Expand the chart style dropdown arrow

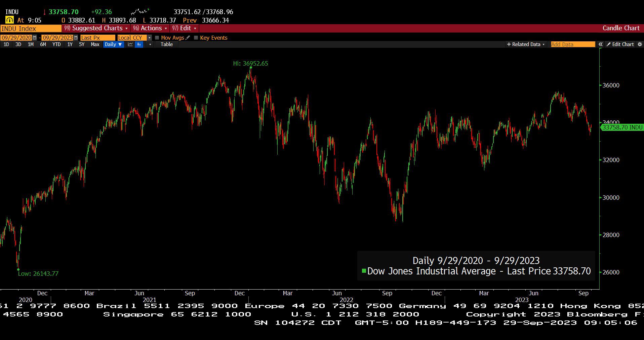point(150,44)
